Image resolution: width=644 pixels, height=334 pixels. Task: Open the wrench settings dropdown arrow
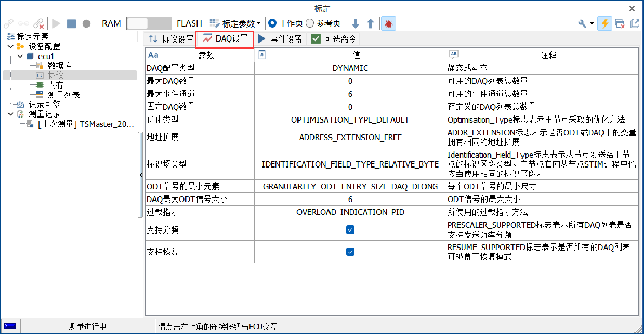592,23
